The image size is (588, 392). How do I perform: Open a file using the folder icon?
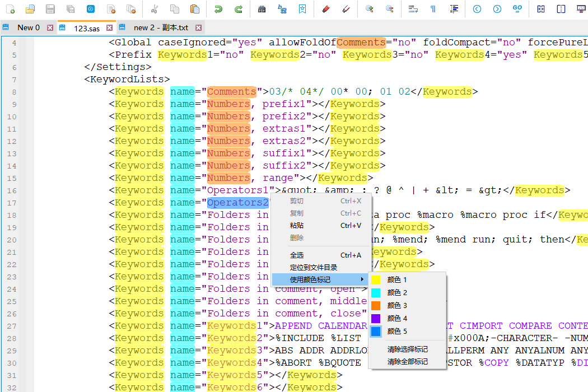[30, 9]
